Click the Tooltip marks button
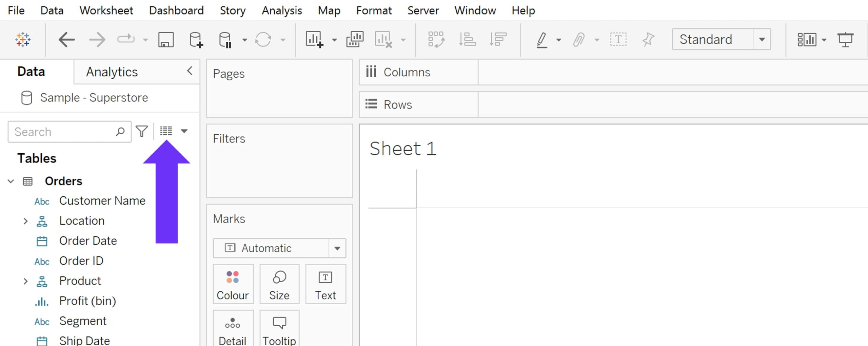 279,329
